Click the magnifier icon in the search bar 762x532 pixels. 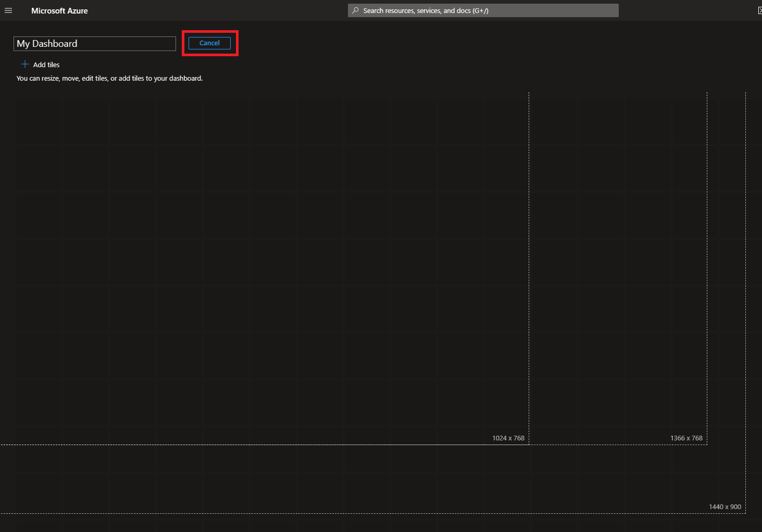(355, 10)
